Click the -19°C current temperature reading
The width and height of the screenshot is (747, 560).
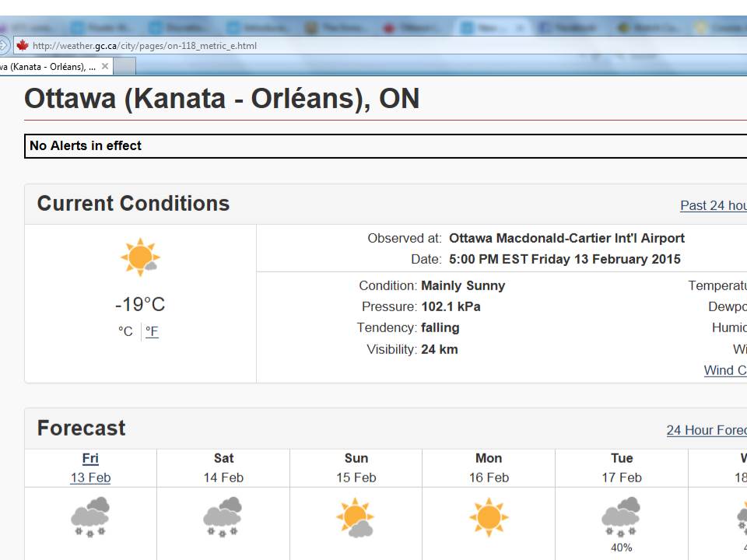click(140, 304)
